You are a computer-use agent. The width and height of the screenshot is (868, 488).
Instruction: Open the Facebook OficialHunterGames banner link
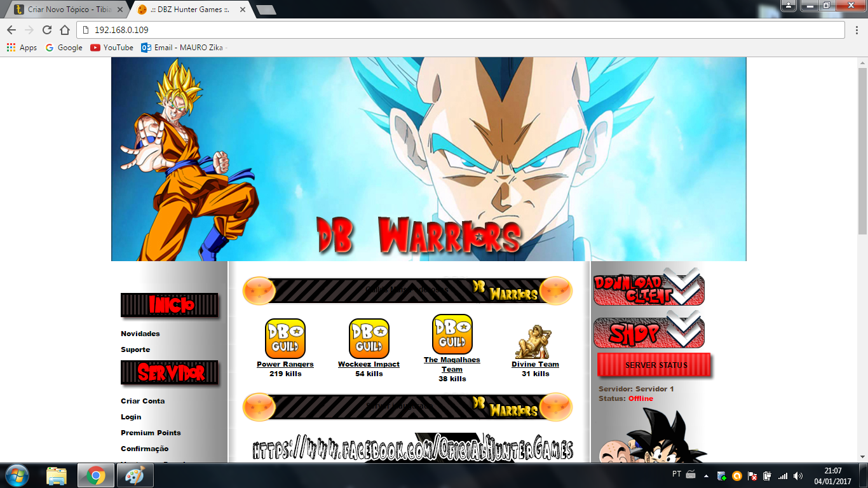[413, 449]
